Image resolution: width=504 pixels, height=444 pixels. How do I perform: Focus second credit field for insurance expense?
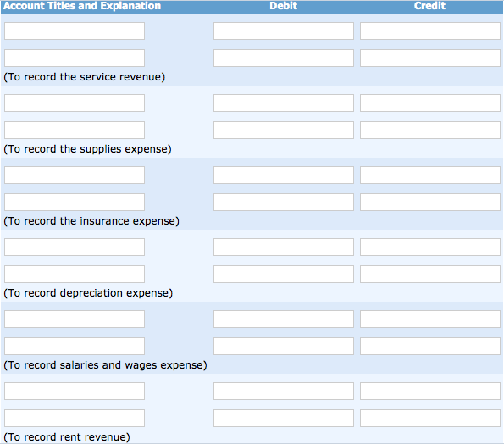430,202
